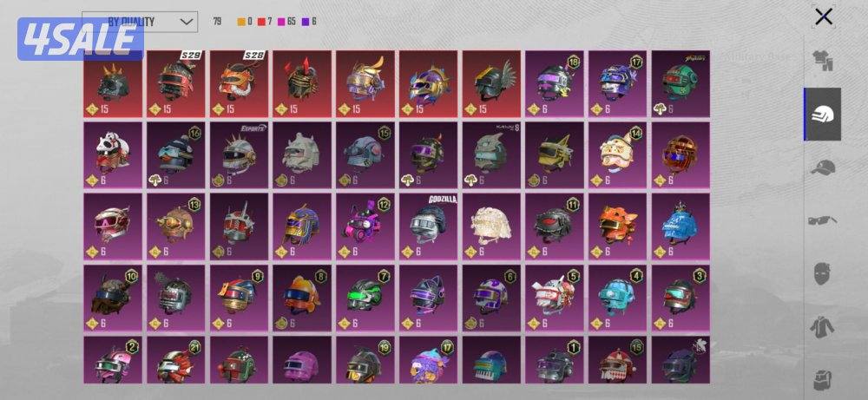This screenshot has width=868, height=400.
Task: Open the outfits category icon
Action: coord(824,62)
